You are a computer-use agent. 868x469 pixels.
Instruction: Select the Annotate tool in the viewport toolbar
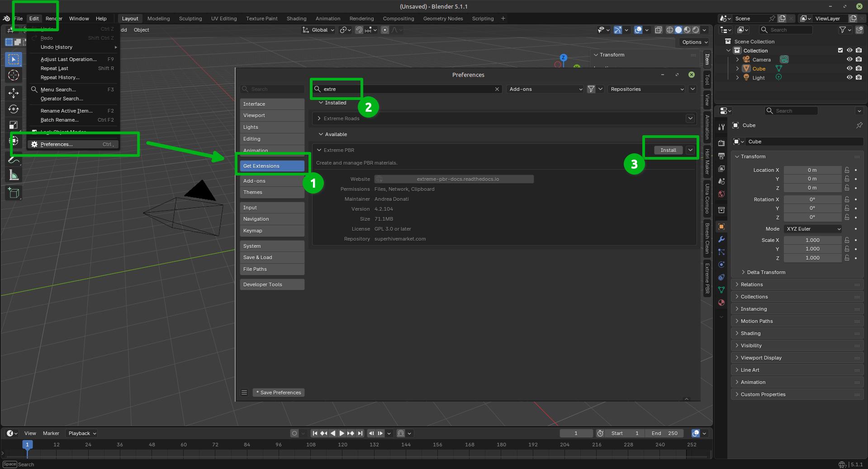pyautogui.click(x=14, y=160)
